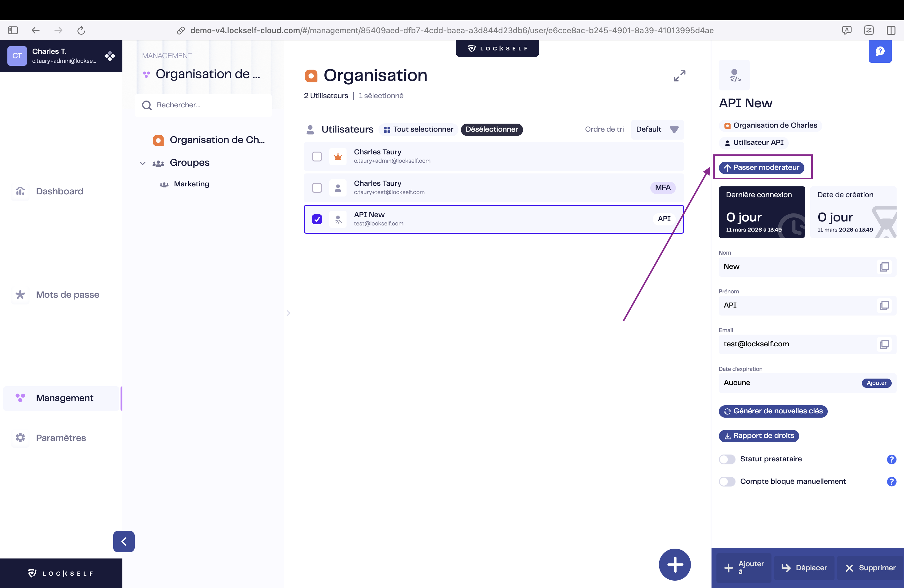904x588 pixels.
Task: Click the Lockself logo at top
Action: pyautogui.click(x=497, y=49)
